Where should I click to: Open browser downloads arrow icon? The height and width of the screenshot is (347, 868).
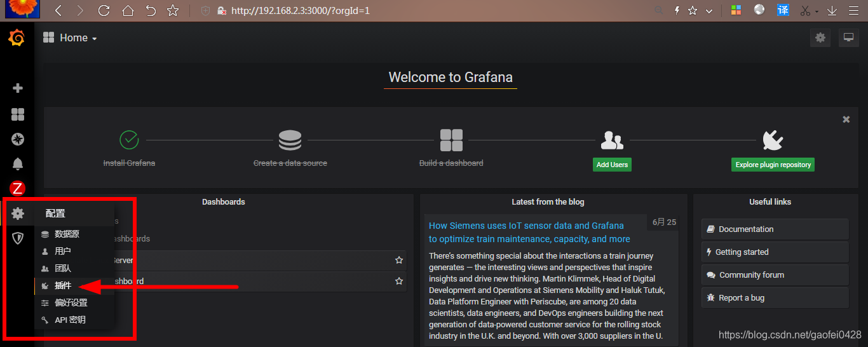click(x=832, y=11)
